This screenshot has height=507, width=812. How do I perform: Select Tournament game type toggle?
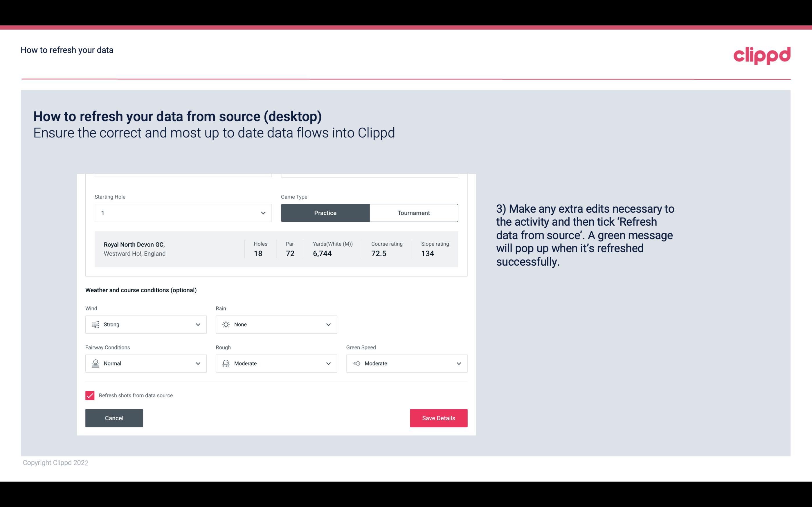pyautogui.click(x=413, y=213)
